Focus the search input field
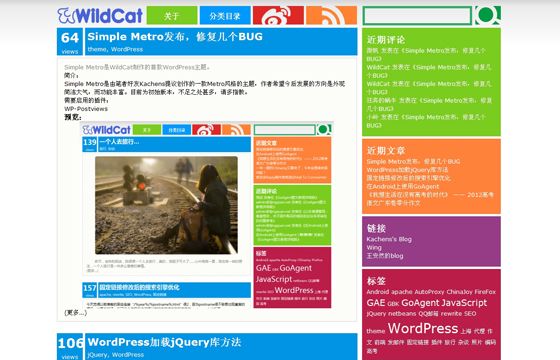 [x=417, y=16]
